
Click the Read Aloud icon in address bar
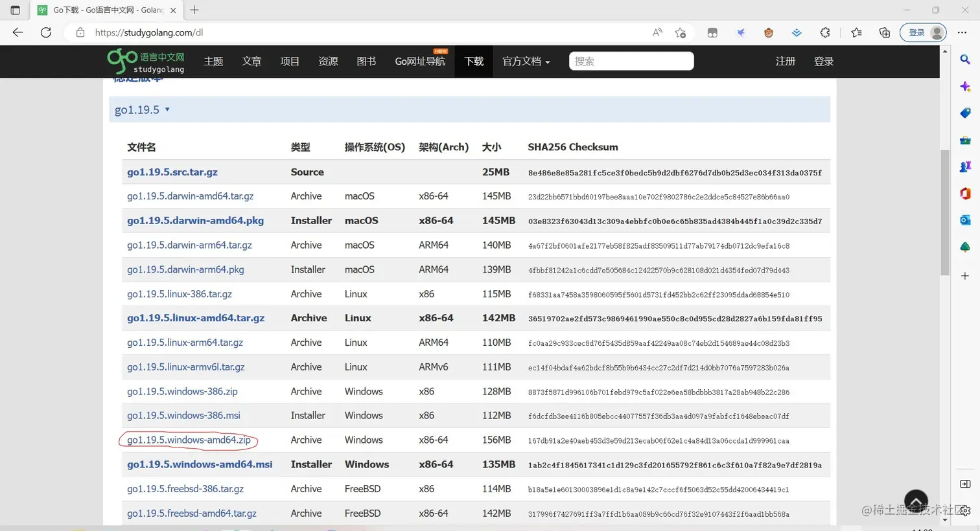click(657, 32)
